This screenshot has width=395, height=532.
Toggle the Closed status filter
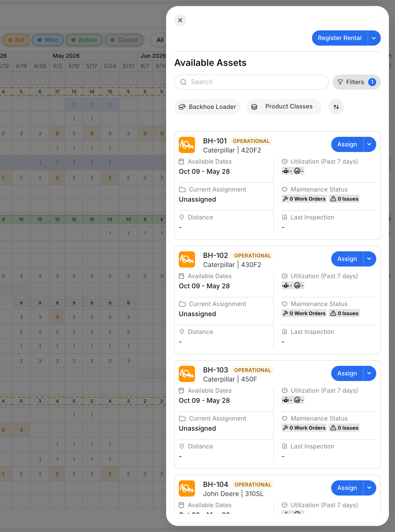pos(124,40)
